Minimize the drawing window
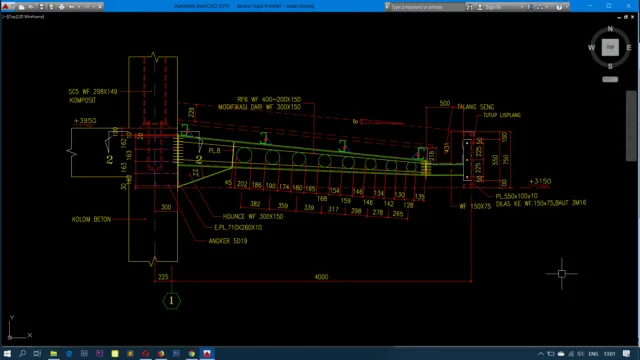640x360 pixels. pyautogui.click(x=619, y=17)
